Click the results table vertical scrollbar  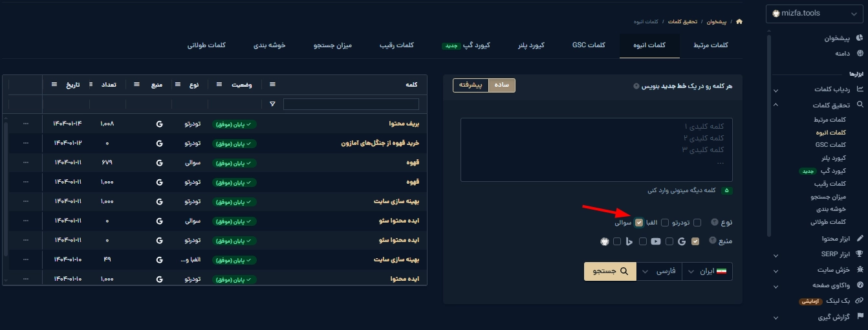[5, 188]
